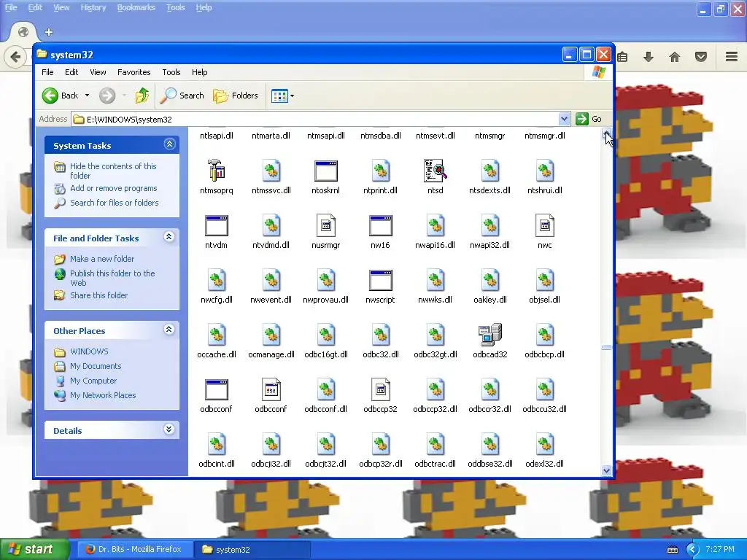This screenshot has height=560, width=747.
Task: Open Firefox History menu
Action: 93,7
